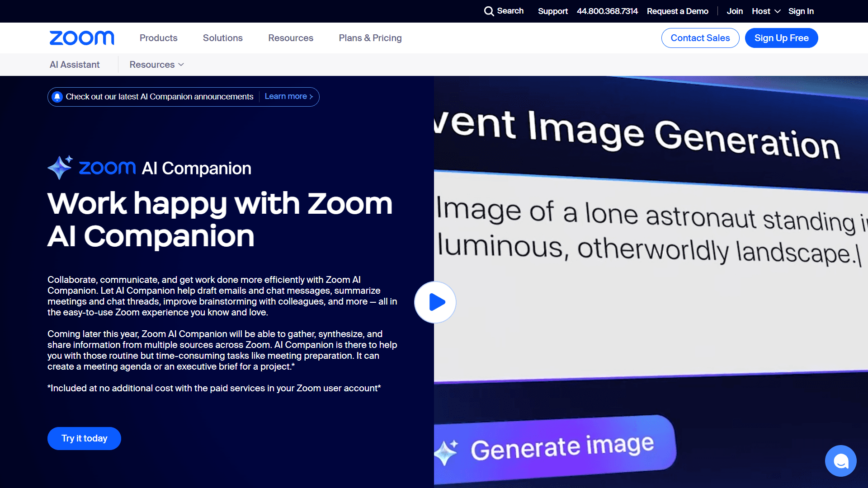Image resolution: width=868 pixels, height=488 pixels.
Task: Call the 44.800.368.7314 number
Action: 607,11
